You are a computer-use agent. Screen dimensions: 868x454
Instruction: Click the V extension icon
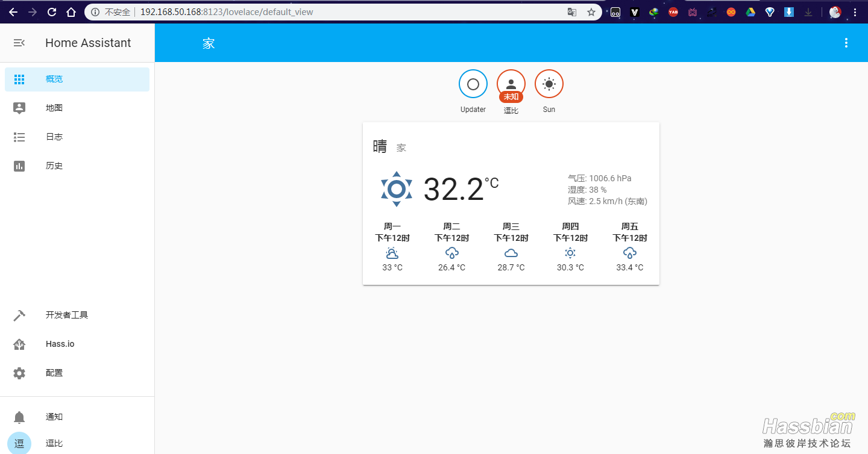pos(635,12)
